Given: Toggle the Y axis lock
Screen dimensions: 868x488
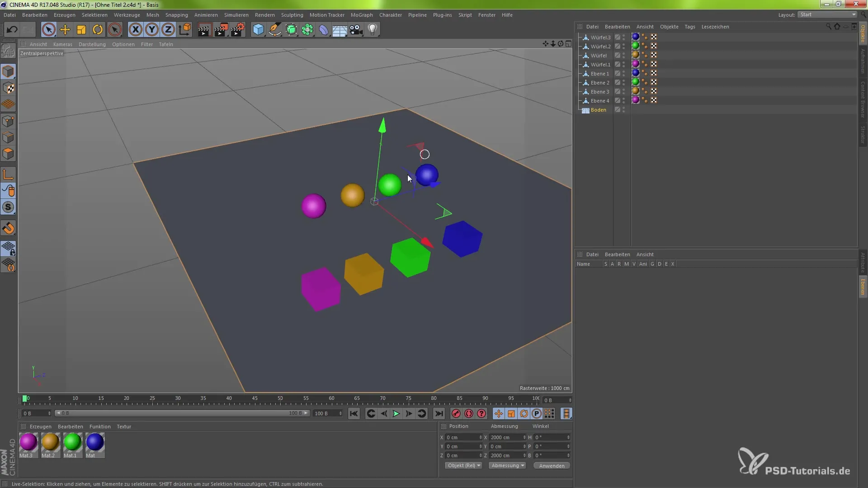Looking at the screenshot, I should click(x=152, y=30).
